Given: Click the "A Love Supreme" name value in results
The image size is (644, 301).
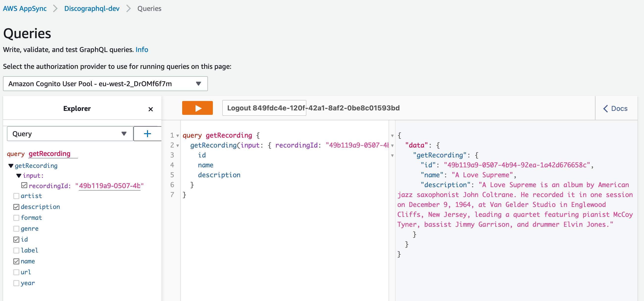Looking at the screenshot, I should pyautogui.click(x=482, y=175).
